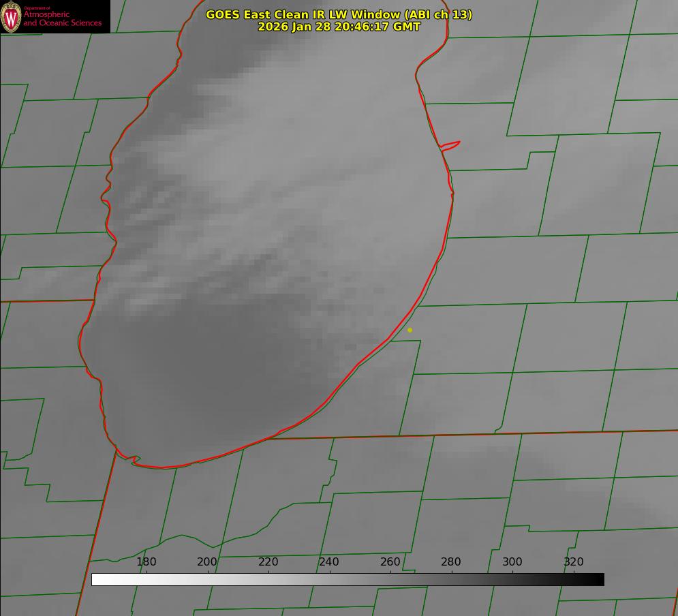Click the small red spit on the lake's eastern shoreline
Screen dimensions: 678x616
tap(450, 146)
